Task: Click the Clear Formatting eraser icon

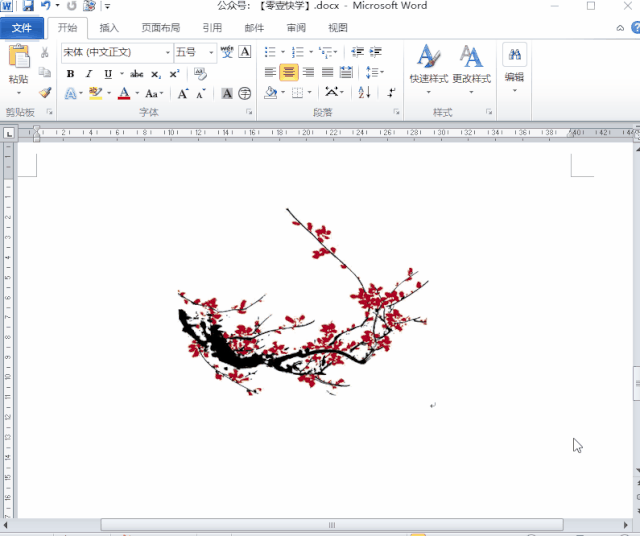Action: tap(200, 73)
